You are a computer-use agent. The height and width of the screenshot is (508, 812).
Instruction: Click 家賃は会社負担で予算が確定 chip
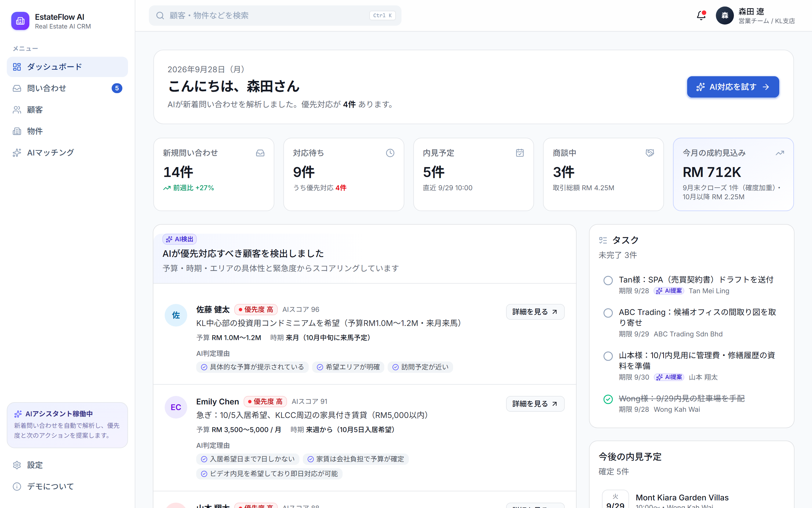click(x=356, y=459)
